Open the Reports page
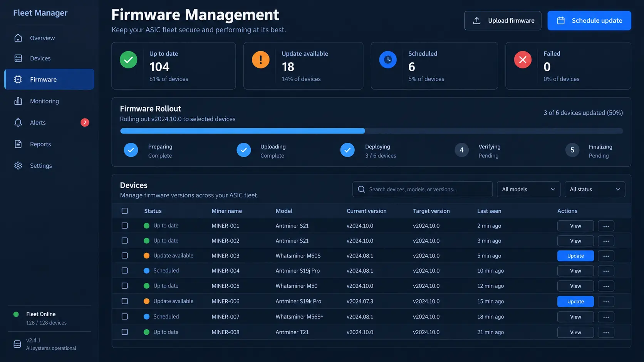 pos(49,144)
